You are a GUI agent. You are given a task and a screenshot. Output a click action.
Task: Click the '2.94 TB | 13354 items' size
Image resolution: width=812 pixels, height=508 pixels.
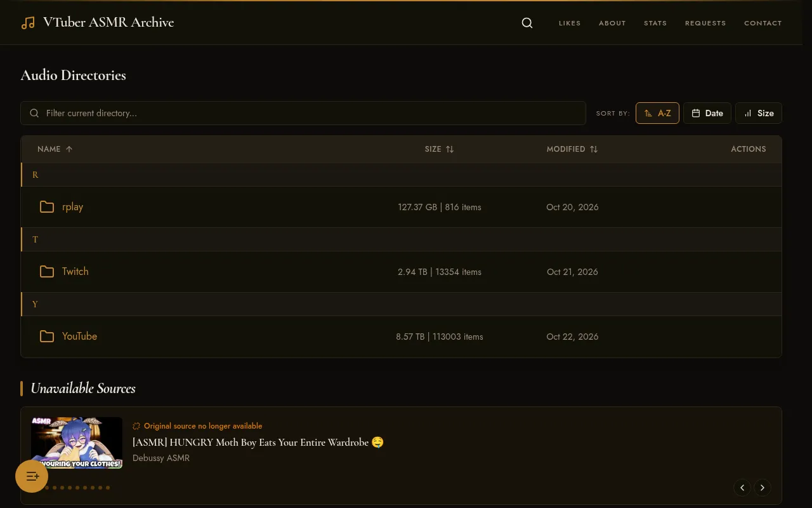point(440,272)
